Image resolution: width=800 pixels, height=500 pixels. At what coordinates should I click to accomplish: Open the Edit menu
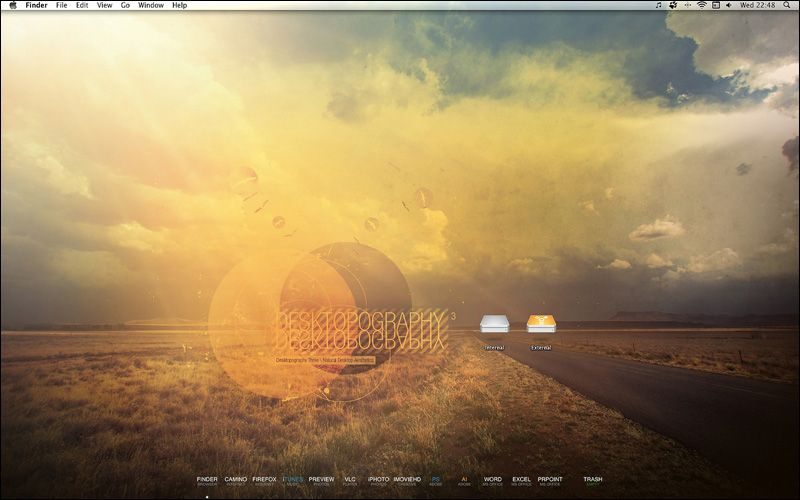click(82, 5)
